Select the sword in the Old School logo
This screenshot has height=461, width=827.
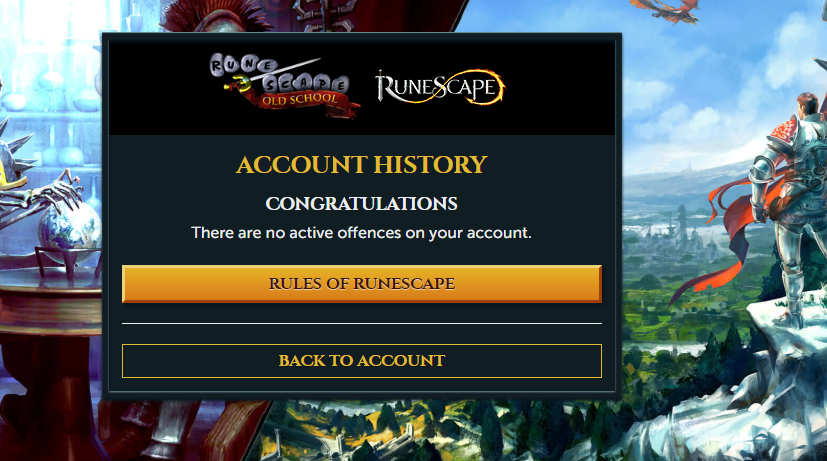[273, 75]
